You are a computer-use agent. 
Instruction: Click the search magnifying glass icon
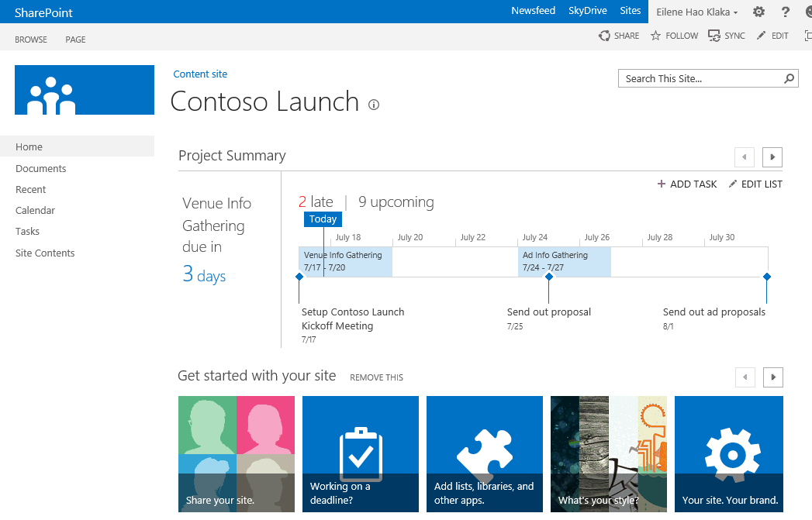click(789, 78)
